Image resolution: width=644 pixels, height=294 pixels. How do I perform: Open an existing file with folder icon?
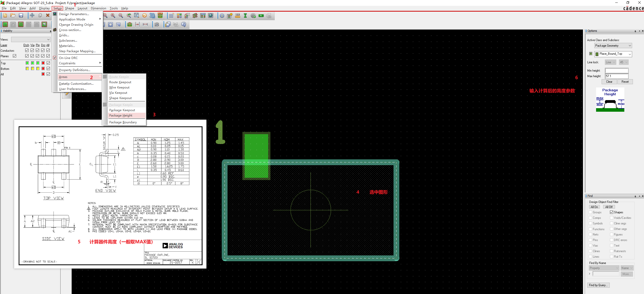tap(13, 16)
